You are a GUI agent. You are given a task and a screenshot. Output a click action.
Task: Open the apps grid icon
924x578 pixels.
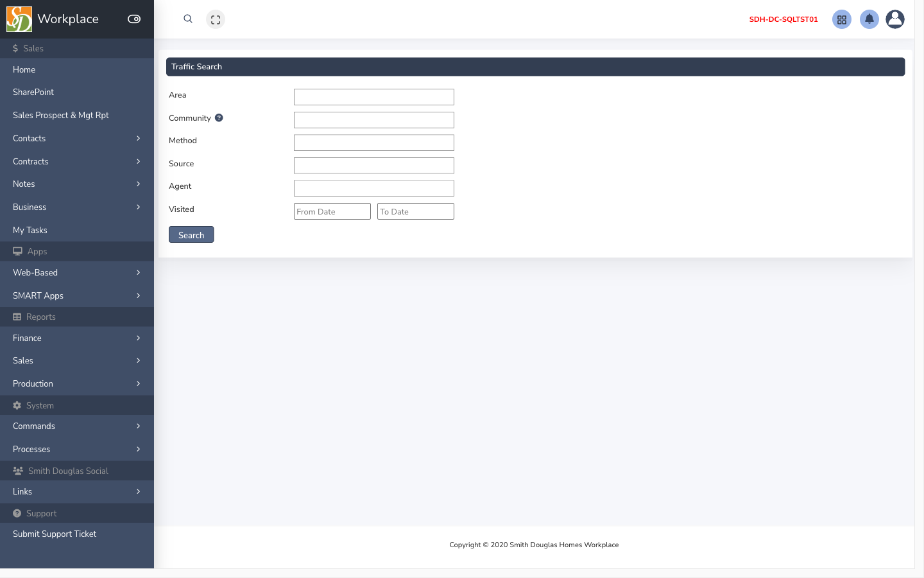tap(842, 19)
